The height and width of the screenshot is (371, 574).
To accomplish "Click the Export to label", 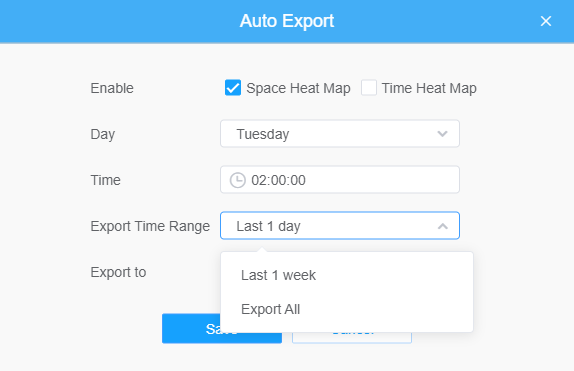I will pyautogui.click(x=118, y=272).
